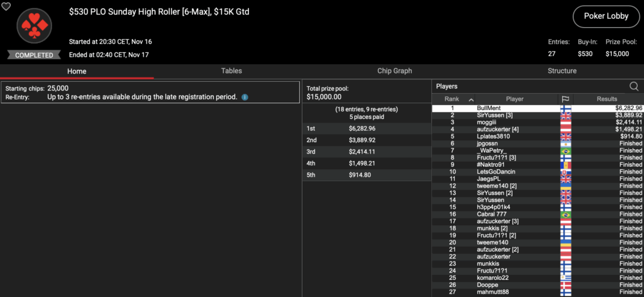Sort by the Player column header

point(514,99)
